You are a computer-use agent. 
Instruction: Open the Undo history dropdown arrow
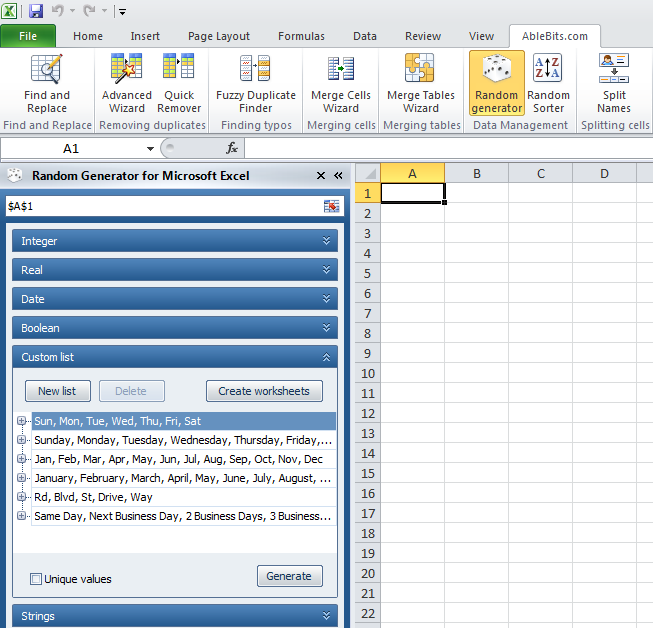72,11
